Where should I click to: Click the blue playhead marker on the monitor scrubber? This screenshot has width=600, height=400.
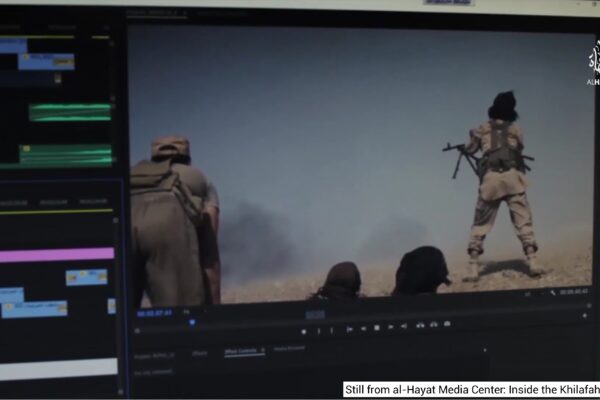pos(192,323)
